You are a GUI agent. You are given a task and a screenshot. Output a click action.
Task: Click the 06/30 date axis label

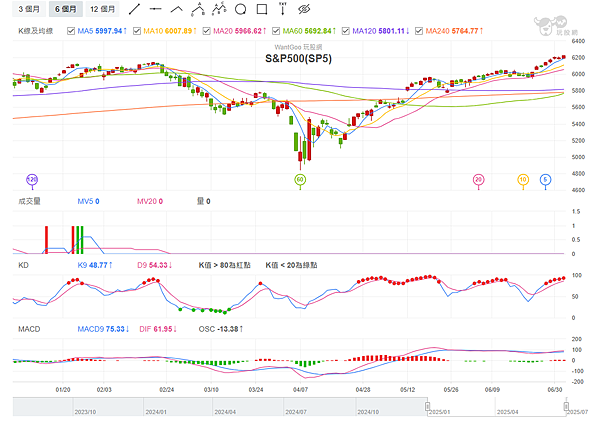click(555, 390)
